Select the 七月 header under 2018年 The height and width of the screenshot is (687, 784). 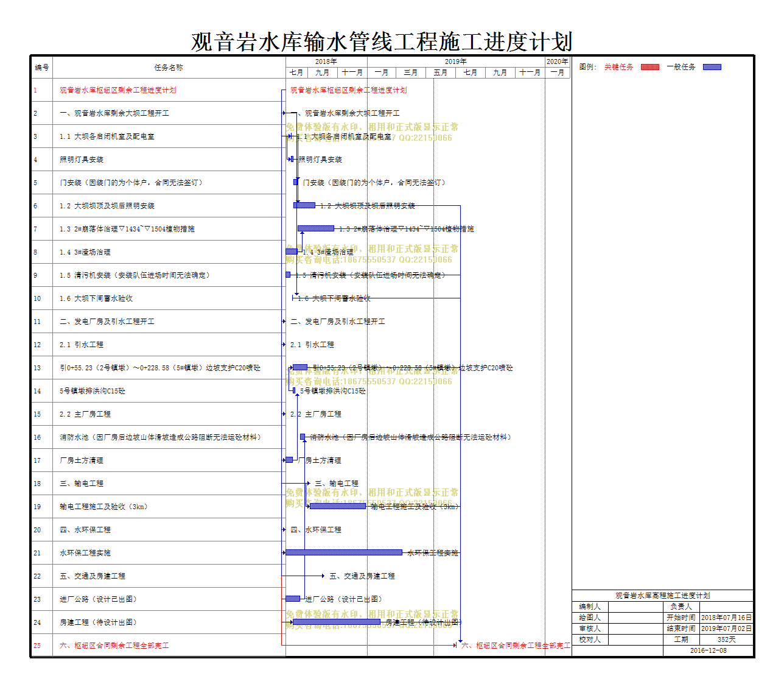tap(296, 72)
